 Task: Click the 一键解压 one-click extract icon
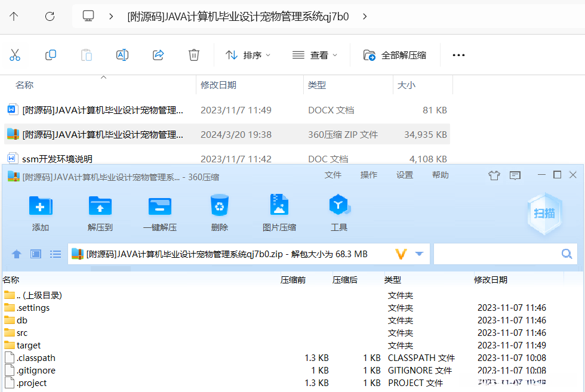coord(160,212)
